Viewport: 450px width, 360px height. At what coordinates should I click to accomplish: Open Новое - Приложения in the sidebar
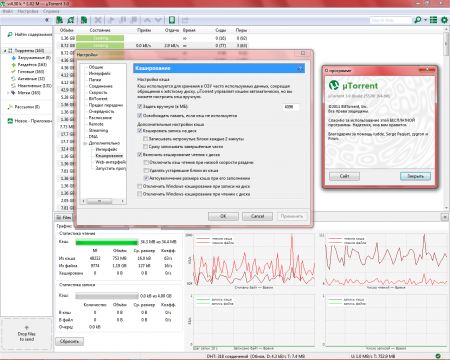coord(30,121)
